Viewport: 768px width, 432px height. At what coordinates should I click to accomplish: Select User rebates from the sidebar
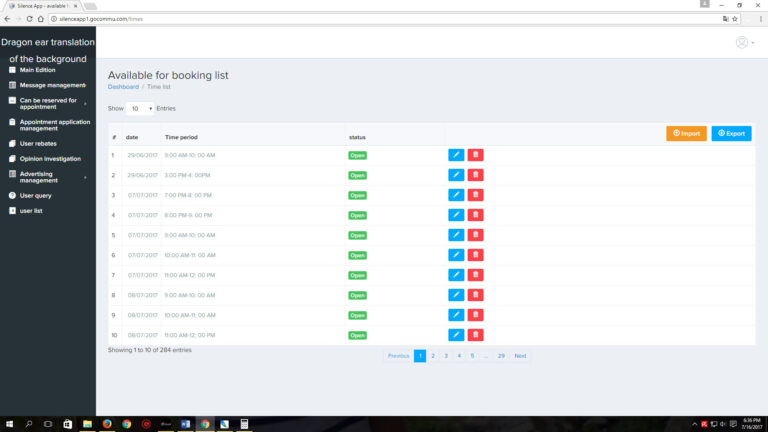pyautogui.click(x=39, y=143)
